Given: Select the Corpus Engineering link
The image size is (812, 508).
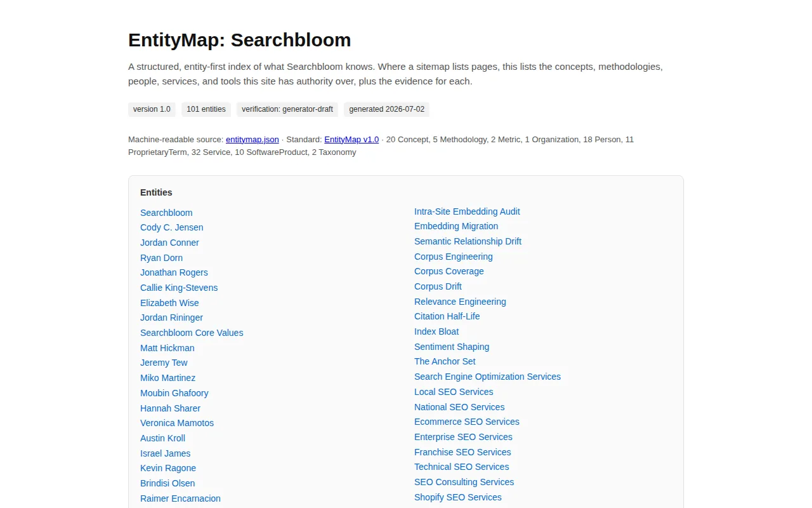Looking at the screenshot, I should click(454, 257).
